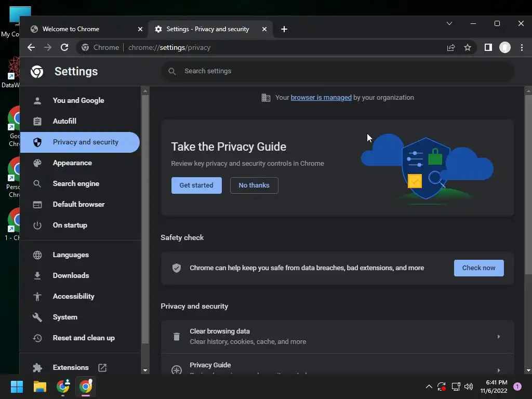Viewport: 532px width, 399px height.
Task: Open Default browser settings
Action: 80,204
